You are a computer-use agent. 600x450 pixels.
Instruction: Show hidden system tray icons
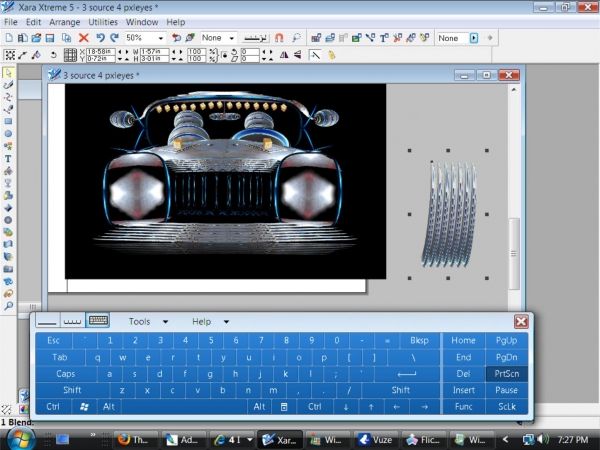click(x=505, y=440)
